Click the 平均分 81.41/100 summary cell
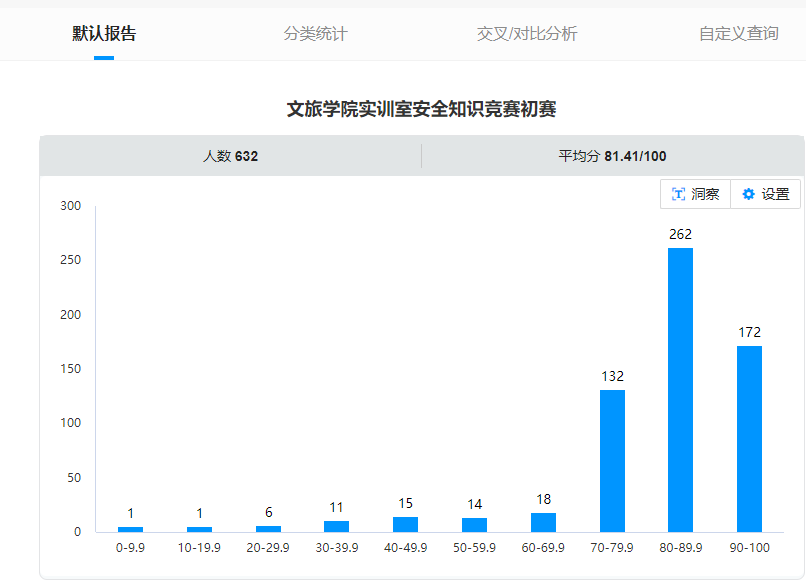 pos(612,156)
